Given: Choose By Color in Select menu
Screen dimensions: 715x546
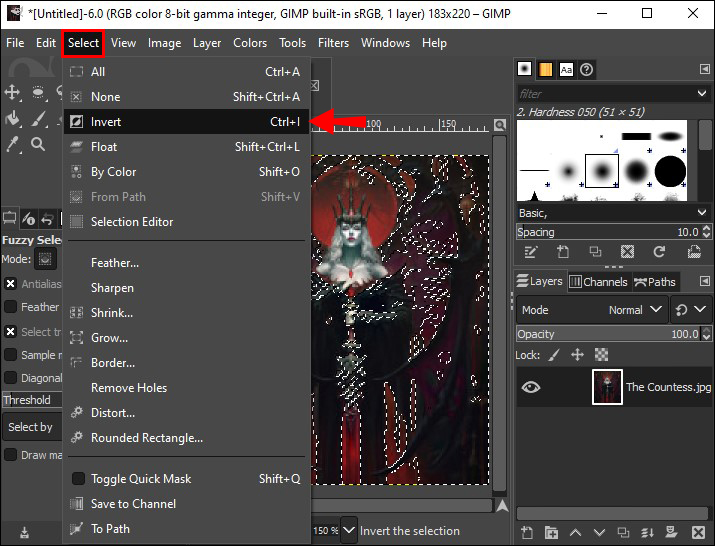Looking at the screenshot, I should point(187,172).
